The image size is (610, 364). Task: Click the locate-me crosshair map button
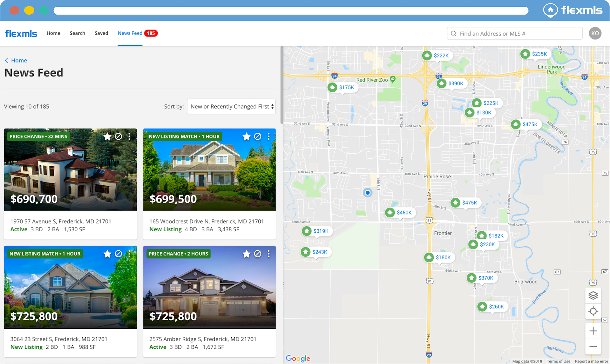[x=593, y=311]
